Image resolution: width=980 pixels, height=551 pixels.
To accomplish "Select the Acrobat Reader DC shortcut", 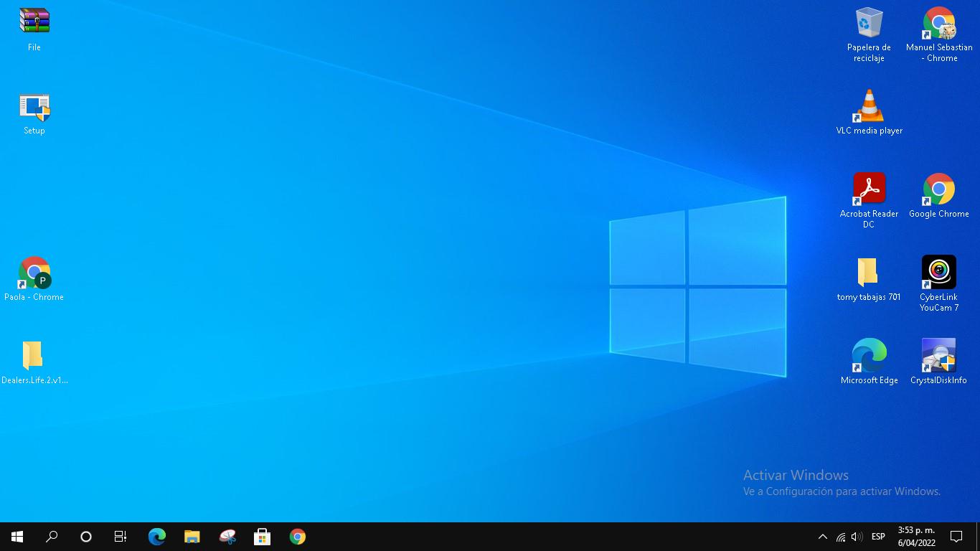I will click(869, 191).
